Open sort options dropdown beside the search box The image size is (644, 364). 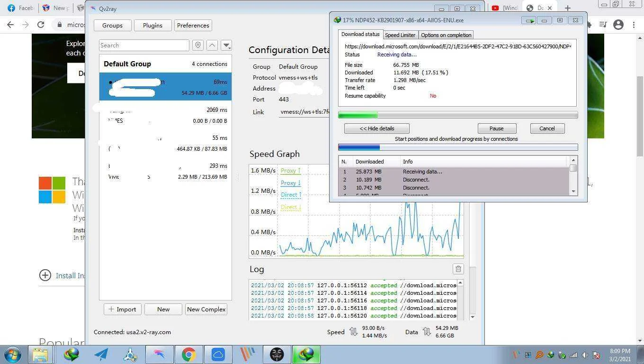coord(226,45)
